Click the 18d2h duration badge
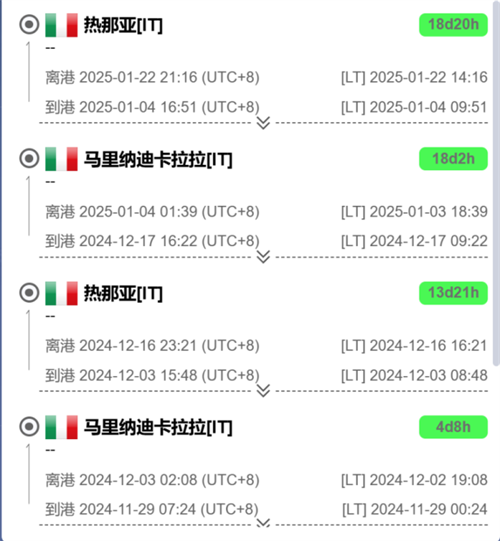This screenshot has width=500, height=541. click(x=453, y=159)
